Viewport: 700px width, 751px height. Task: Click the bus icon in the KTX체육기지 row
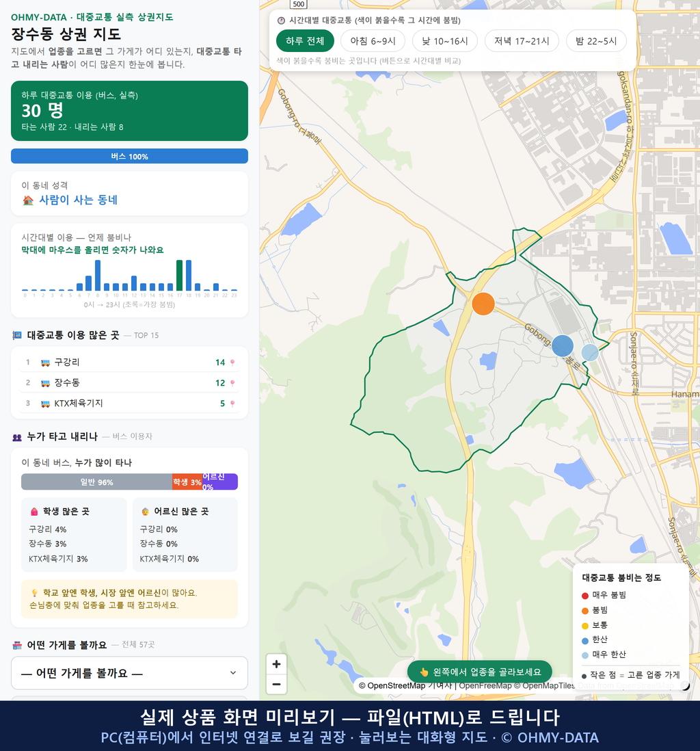[46, 404]
